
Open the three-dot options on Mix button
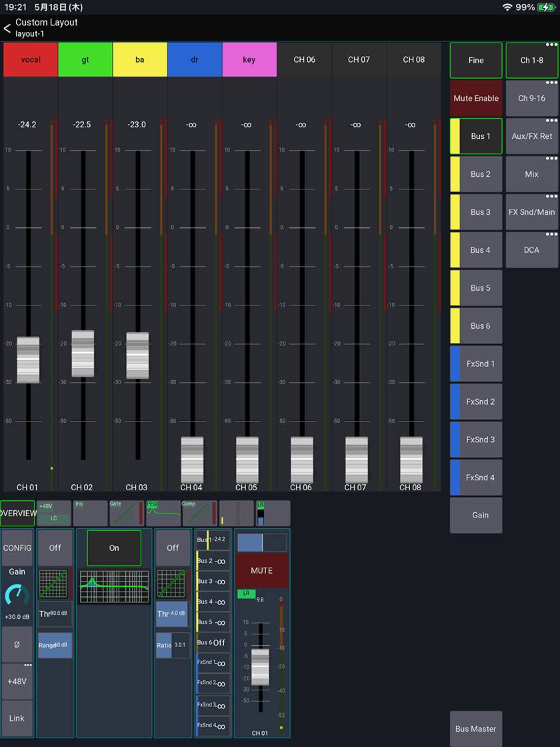(551, 159)
